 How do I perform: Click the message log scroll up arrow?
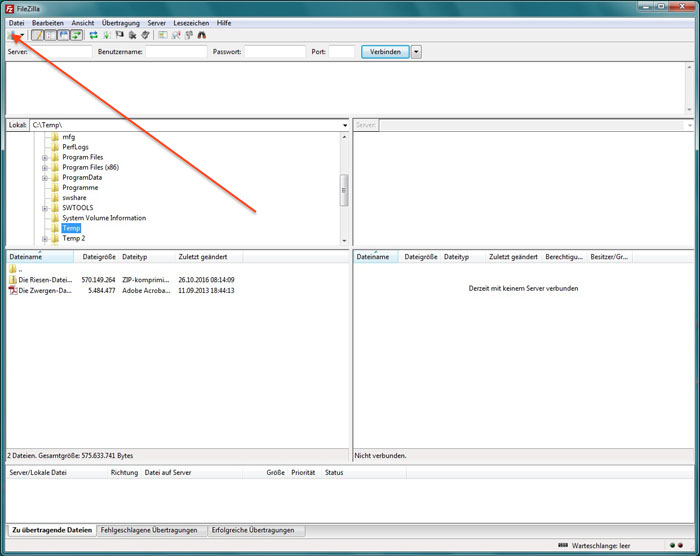click(689, 67)
